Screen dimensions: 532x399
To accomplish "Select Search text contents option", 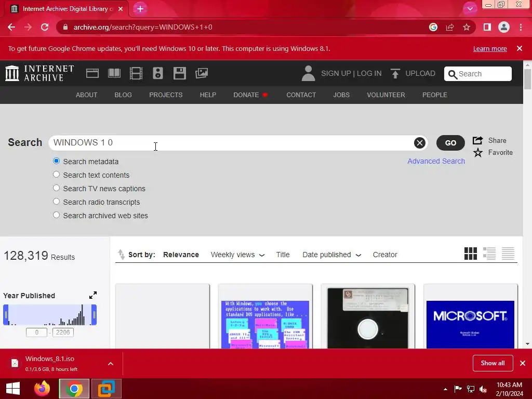I will [56, 175].
